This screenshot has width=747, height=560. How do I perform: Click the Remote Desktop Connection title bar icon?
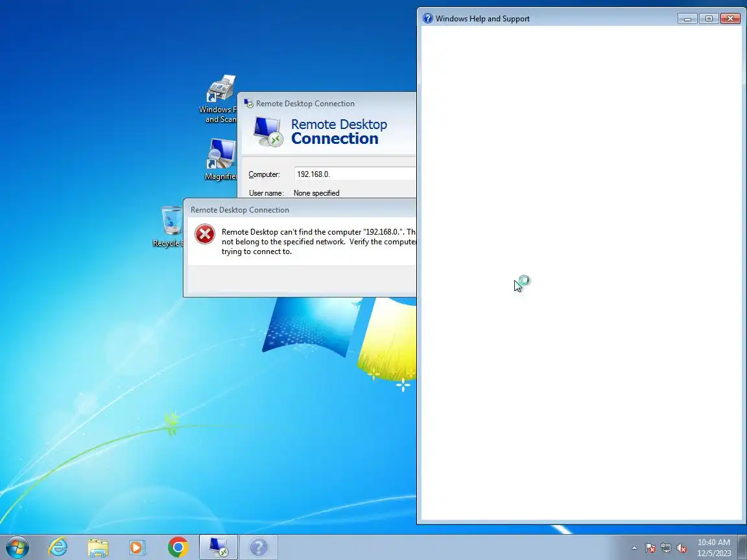[x=248, y=103]
